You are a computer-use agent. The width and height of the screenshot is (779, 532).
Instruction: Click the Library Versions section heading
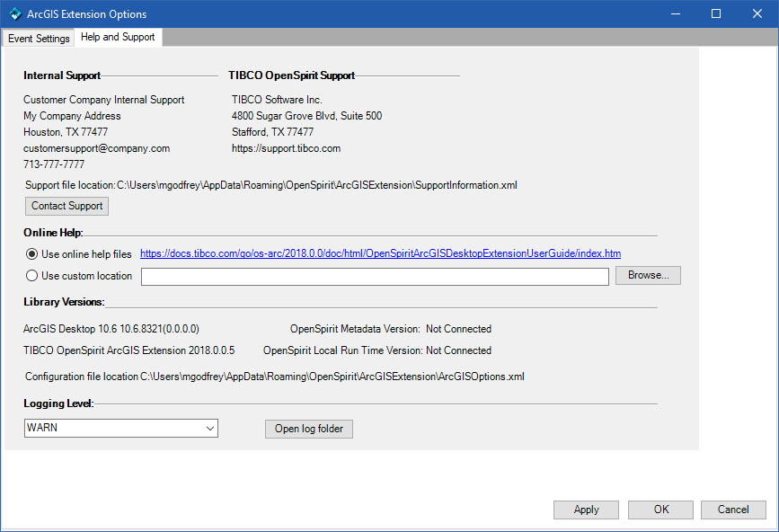64,302
